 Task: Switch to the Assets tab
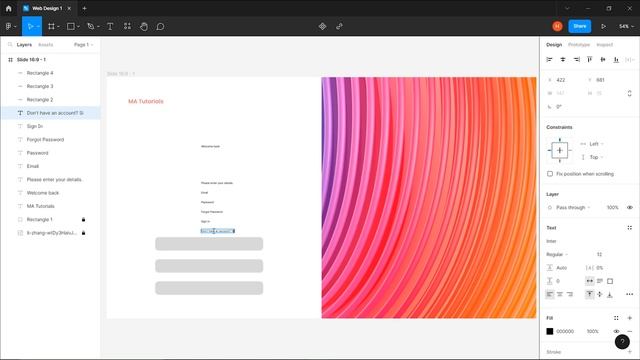(x=45, y=44)
